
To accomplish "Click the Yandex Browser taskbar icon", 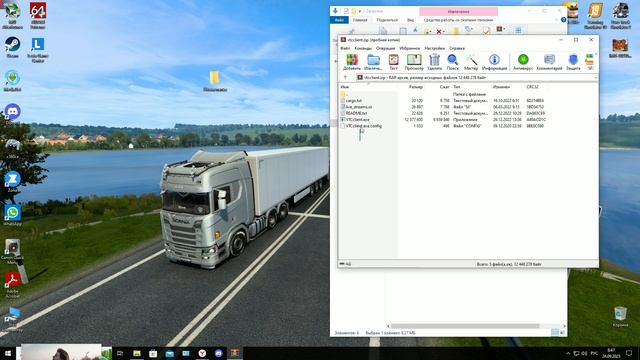I will 202,353.
